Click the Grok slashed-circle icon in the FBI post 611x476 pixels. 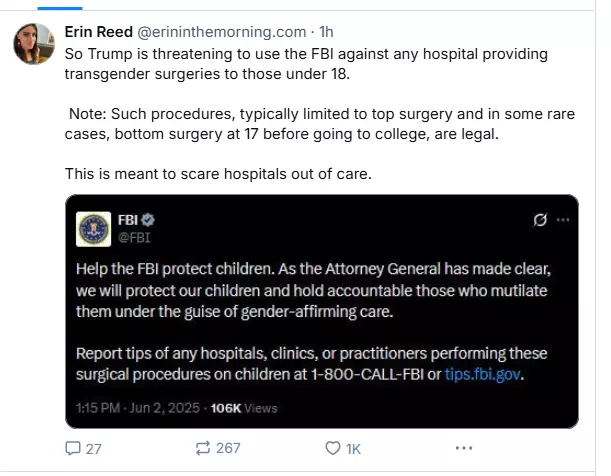point(541,220)
